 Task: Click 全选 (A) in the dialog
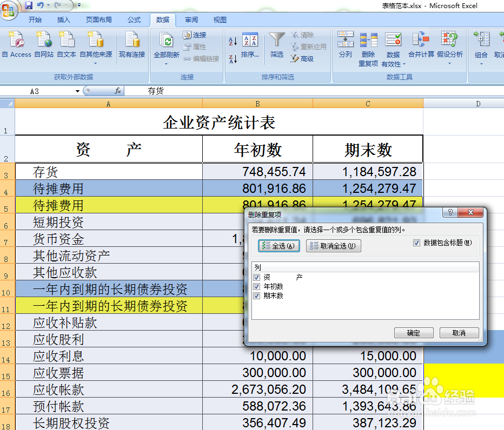(x=279, y=246)
